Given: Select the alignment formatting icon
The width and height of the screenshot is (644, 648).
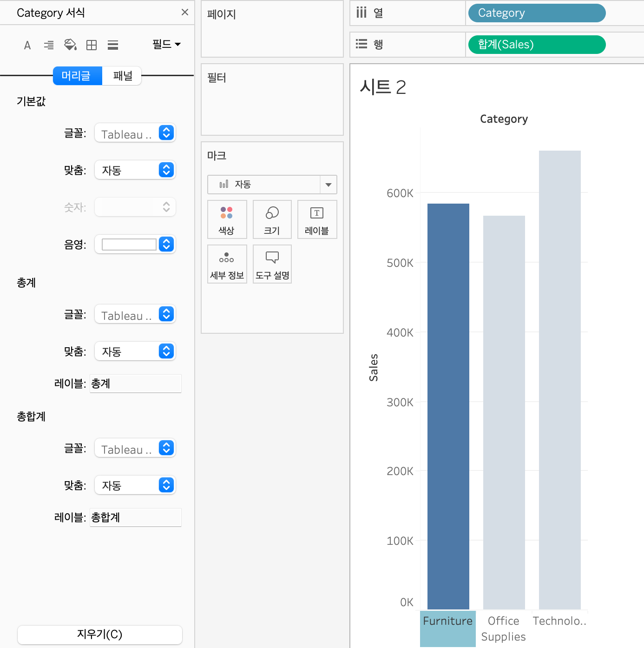Looking at the screenshot, I should 49,45.
